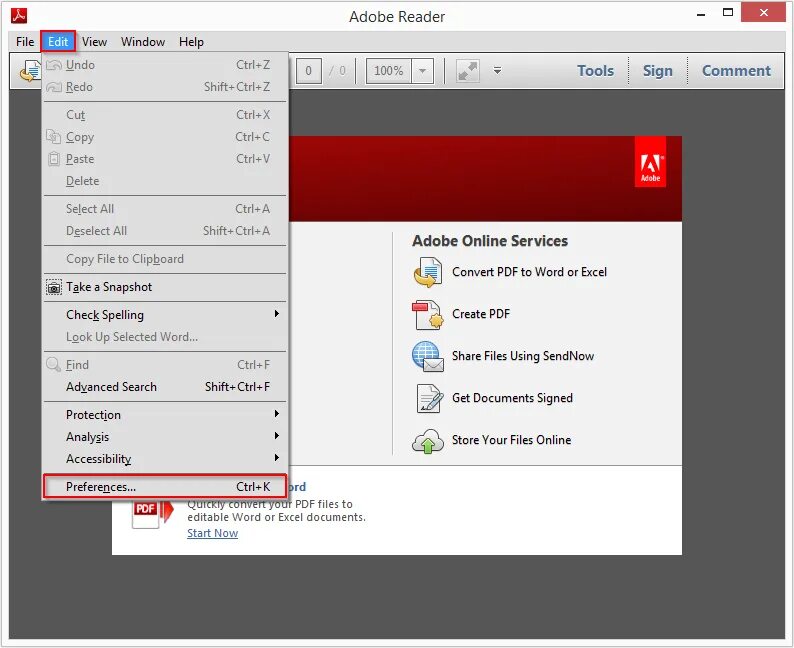Open the Comment pane
Screen dimensions: 794x648
(x=736, y=71)
